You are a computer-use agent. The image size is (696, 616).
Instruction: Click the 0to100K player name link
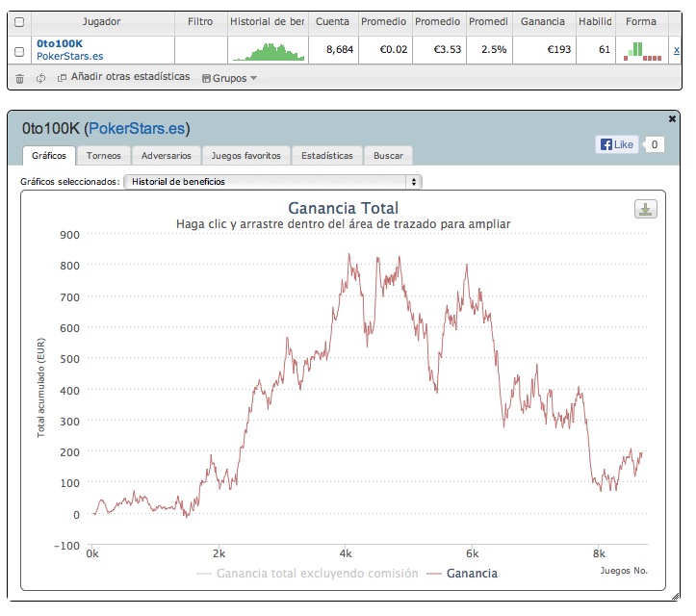60,43
